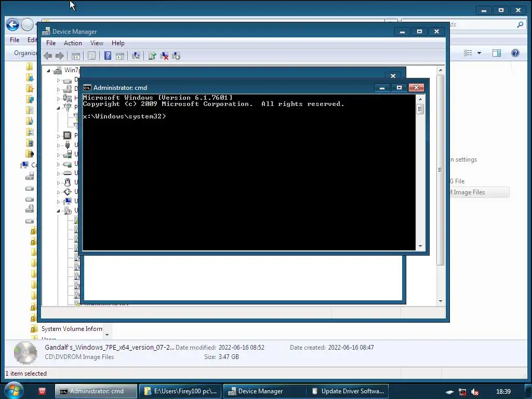Switch to Update Driver Software taskbar button
Screen dimensions: 532x399
click(348, 391)
